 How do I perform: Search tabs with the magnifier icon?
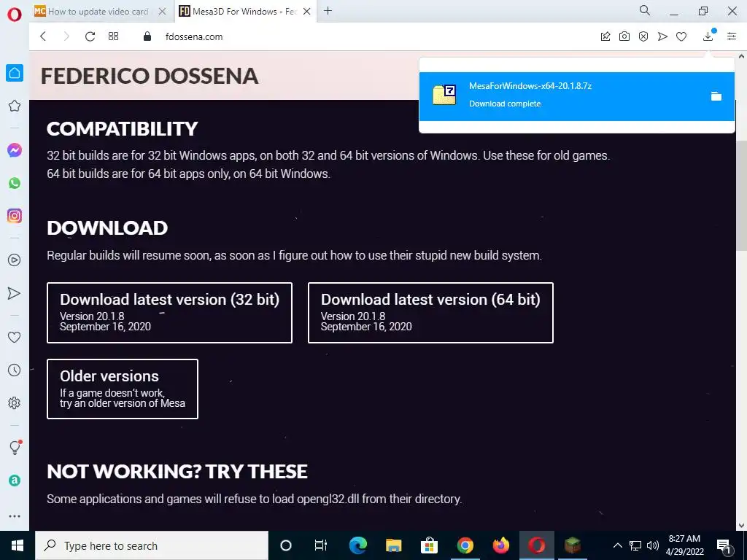tap(645, 10)
